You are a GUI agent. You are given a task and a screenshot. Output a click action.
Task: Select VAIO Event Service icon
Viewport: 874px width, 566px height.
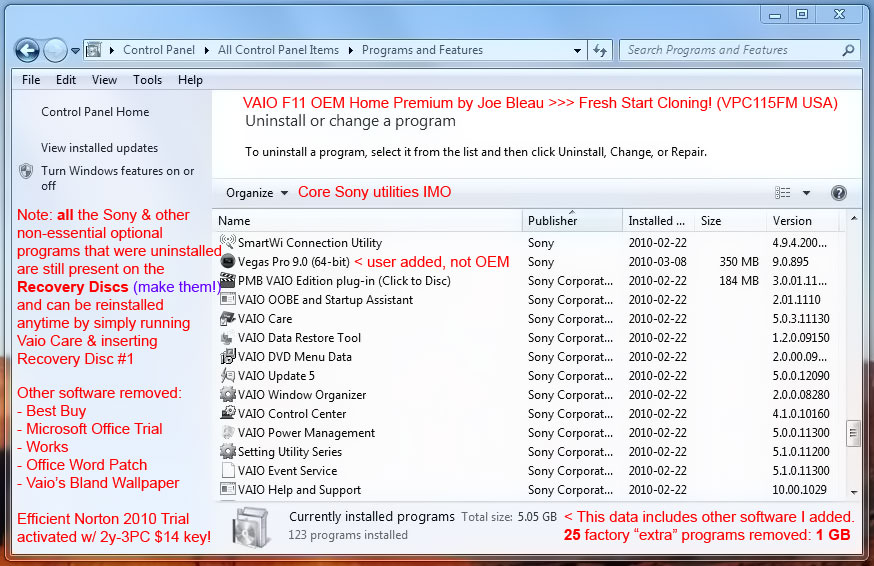(227, 470)
